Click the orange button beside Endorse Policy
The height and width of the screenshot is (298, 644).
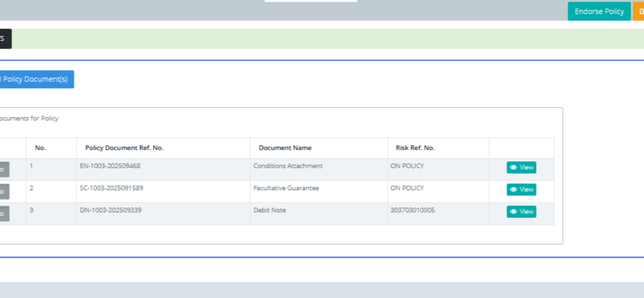pyautogui.click(x=639, y=11)
